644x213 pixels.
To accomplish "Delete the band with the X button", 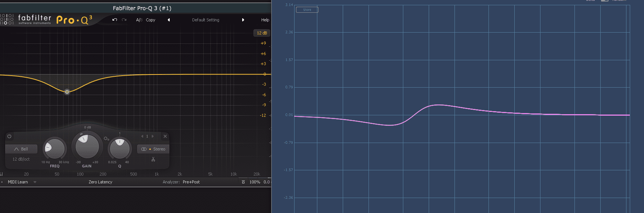I will coord(165,136).
